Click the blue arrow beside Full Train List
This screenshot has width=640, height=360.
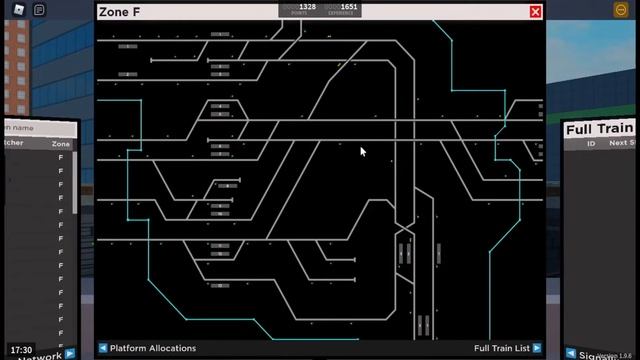pyautogui.click(x=537, y=348)
